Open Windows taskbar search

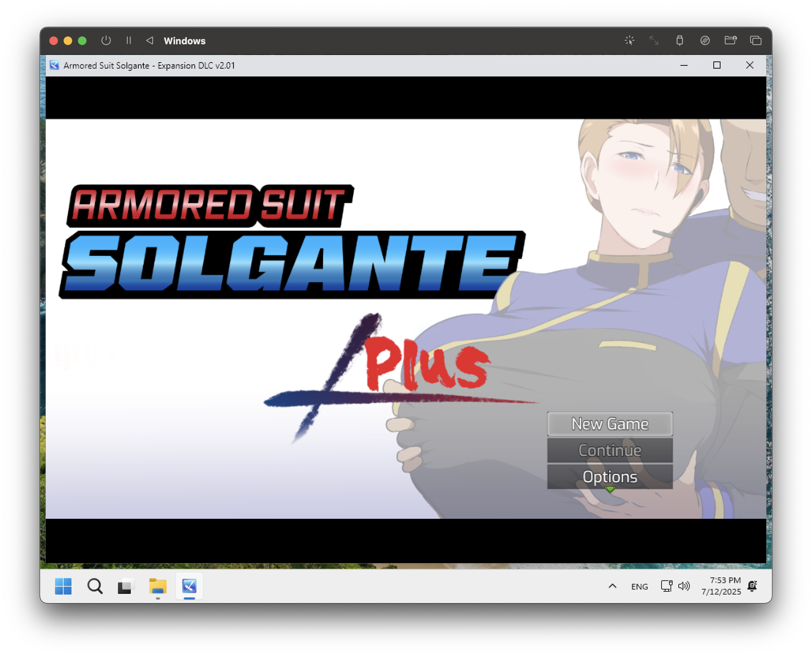pos(94,586)
